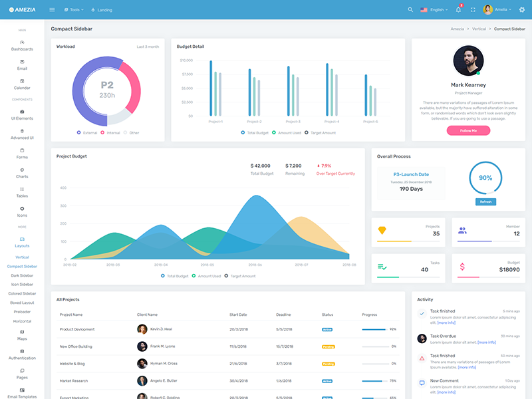Open Calendar from the sidebar
This screenshot has width=532, height=399.
[x=22, y=84]
